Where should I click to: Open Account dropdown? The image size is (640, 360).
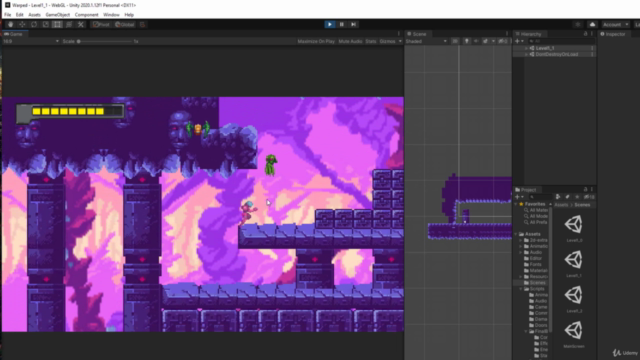click(x=616, y=24)
